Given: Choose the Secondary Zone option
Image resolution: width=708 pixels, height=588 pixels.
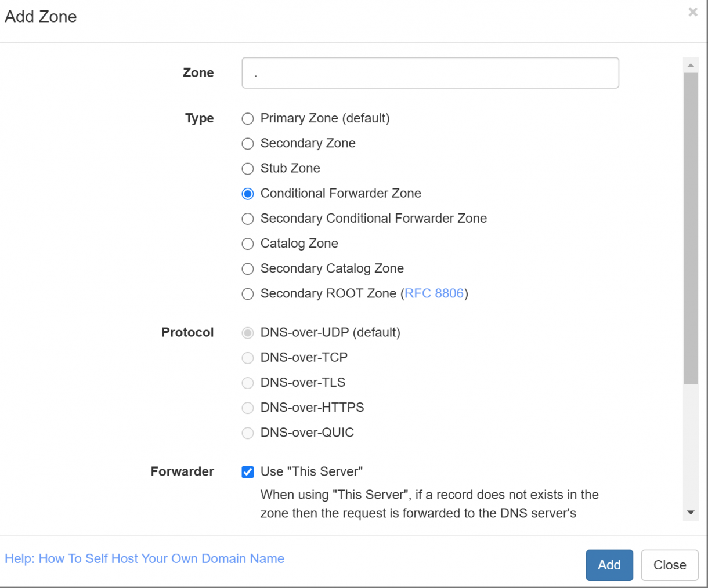Looking at the screenshot, I should (248, 143).
